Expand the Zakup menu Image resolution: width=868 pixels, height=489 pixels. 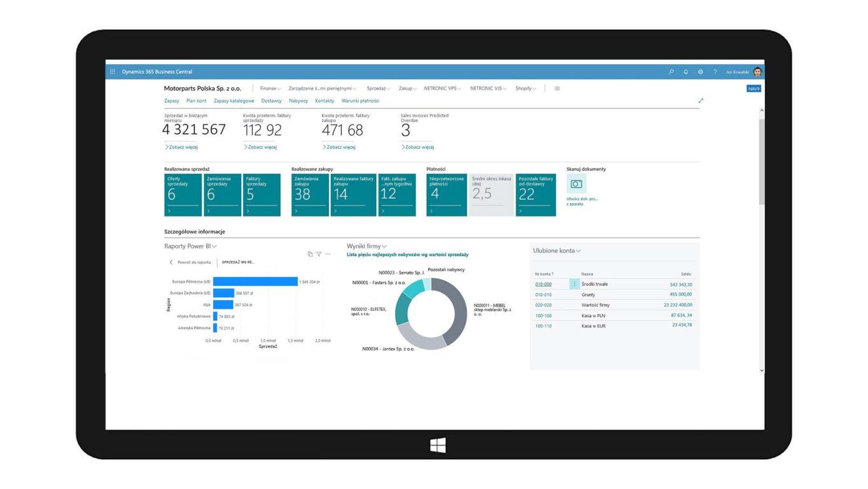(407, 89)
